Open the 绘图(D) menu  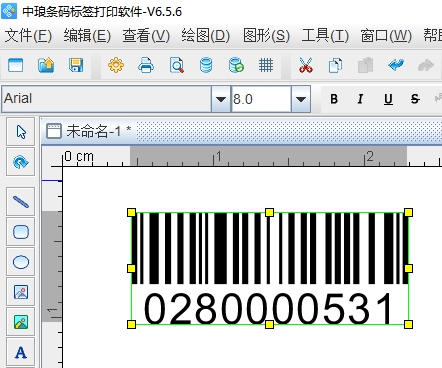point(206,35)
